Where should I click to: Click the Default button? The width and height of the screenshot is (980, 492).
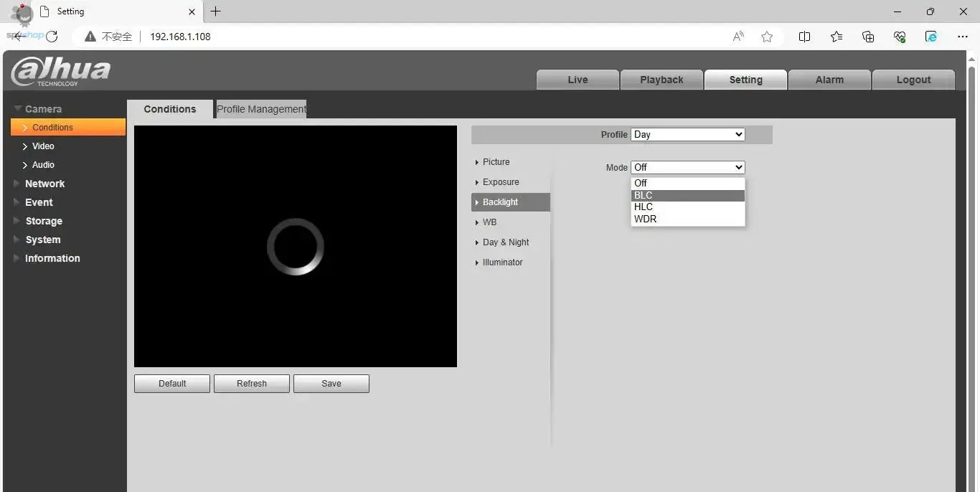[172, 384]
